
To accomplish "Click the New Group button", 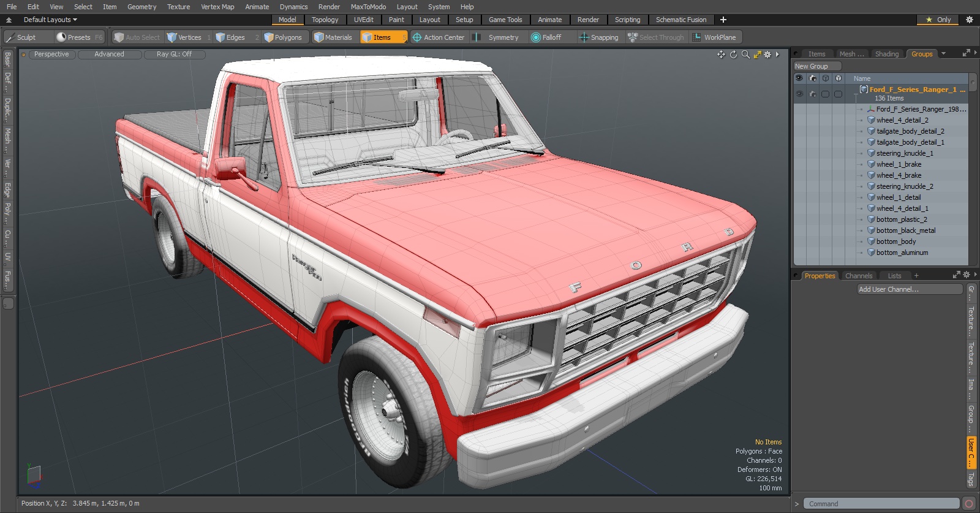I will [817, 66].
